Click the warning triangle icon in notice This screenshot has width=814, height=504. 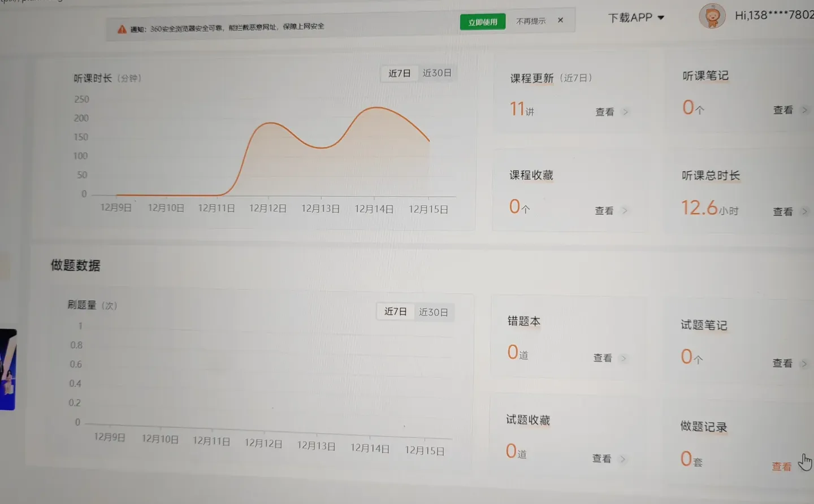[x=122, y=29]
